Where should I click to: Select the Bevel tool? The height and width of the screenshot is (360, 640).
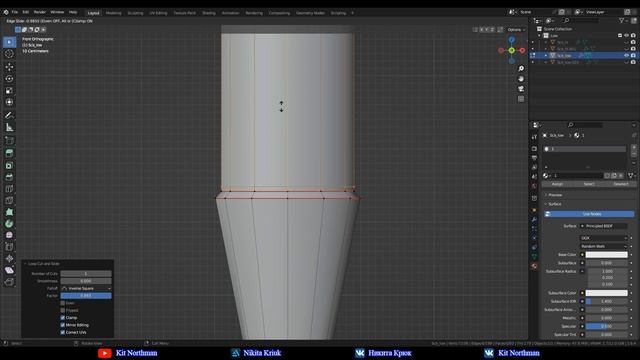[9, 177]
